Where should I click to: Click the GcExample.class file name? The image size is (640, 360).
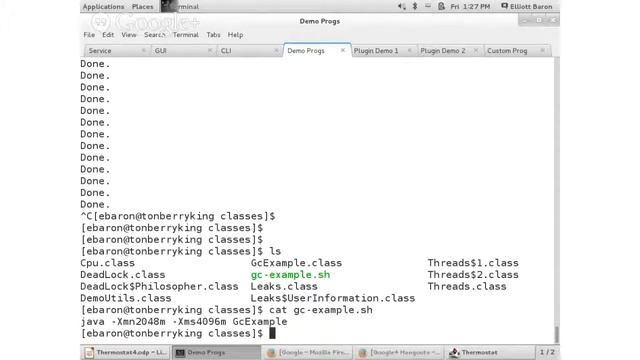point(296,263)
